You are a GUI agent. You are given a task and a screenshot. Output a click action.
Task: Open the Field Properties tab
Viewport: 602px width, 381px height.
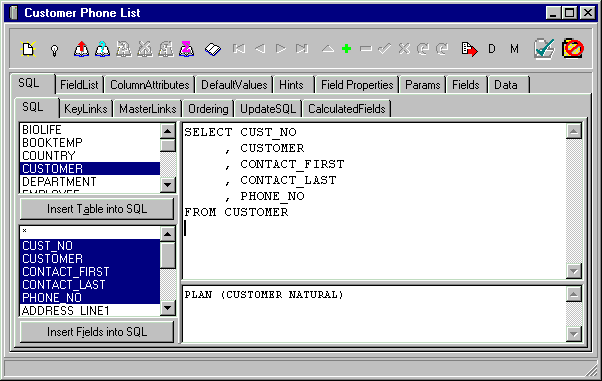[x=357, y=85]
